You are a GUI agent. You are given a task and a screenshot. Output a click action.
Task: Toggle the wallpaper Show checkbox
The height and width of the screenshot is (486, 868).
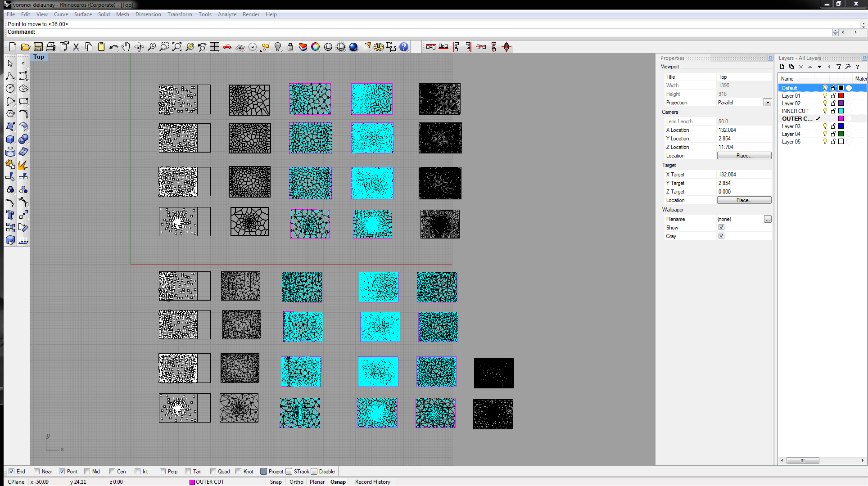(722, 227)
